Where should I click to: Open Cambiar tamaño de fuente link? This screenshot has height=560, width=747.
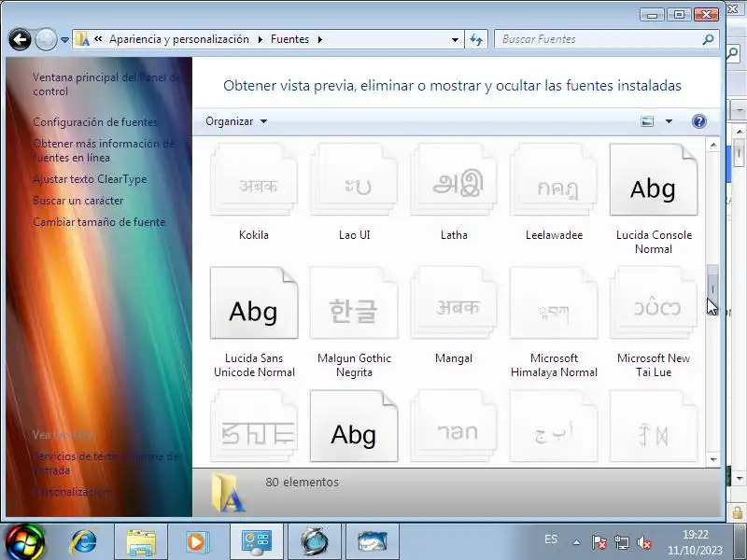pos(99,222)
